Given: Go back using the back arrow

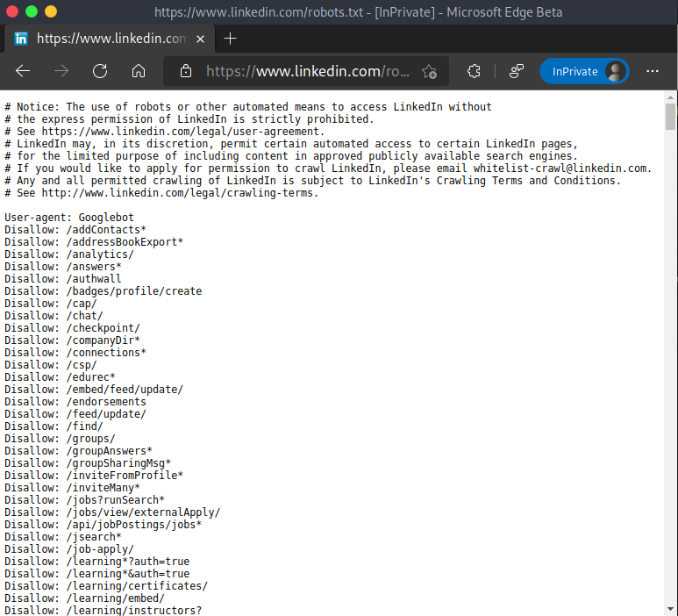Looking at the screenshot, I should 23,71.
